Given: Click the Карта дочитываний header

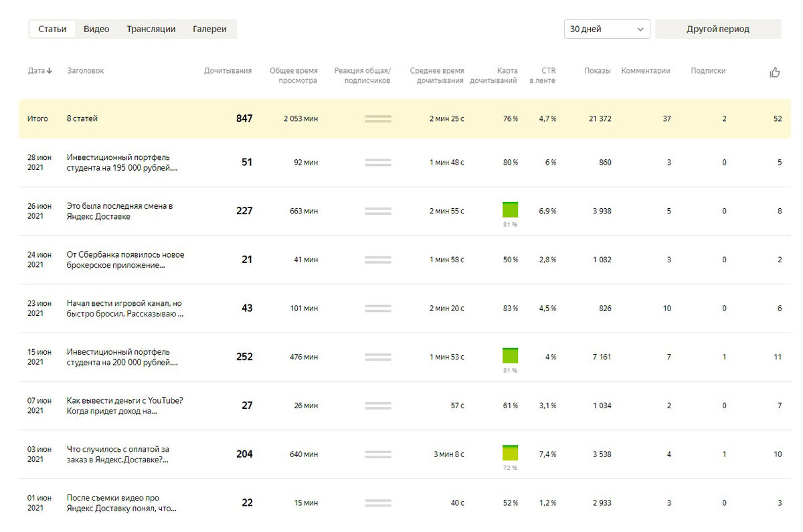Looking at the screenshot, I should tap(494, 76).
